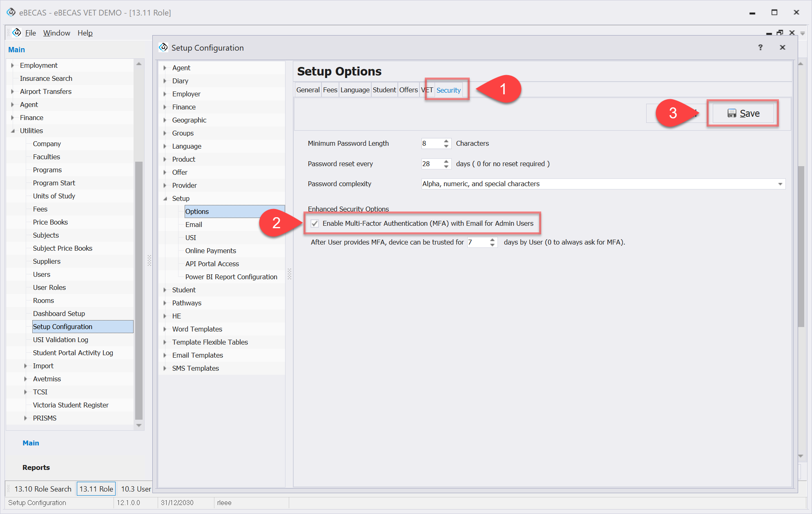Click the Setup Configuration dialog logo icon
Screen dimensions: 812x514
pos(163,48)
